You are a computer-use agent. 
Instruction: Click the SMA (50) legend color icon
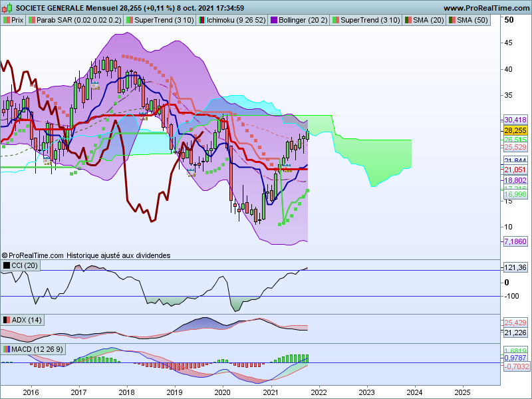452,20
